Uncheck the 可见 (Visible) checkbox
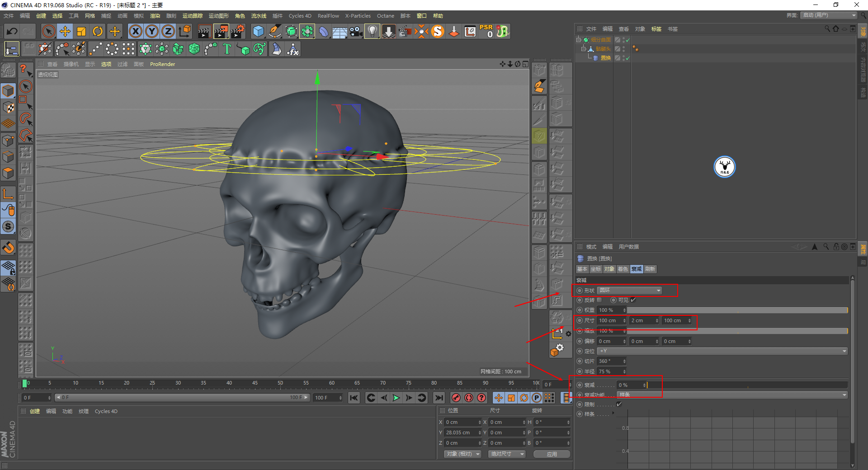Screen dimensions: 868x470 pyautogui.click(x=633, y=300)
